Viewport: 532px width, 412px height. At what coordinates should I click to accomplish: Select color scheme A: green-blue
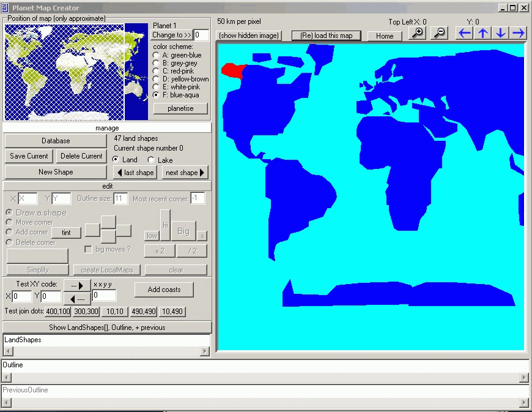point(156,55)
